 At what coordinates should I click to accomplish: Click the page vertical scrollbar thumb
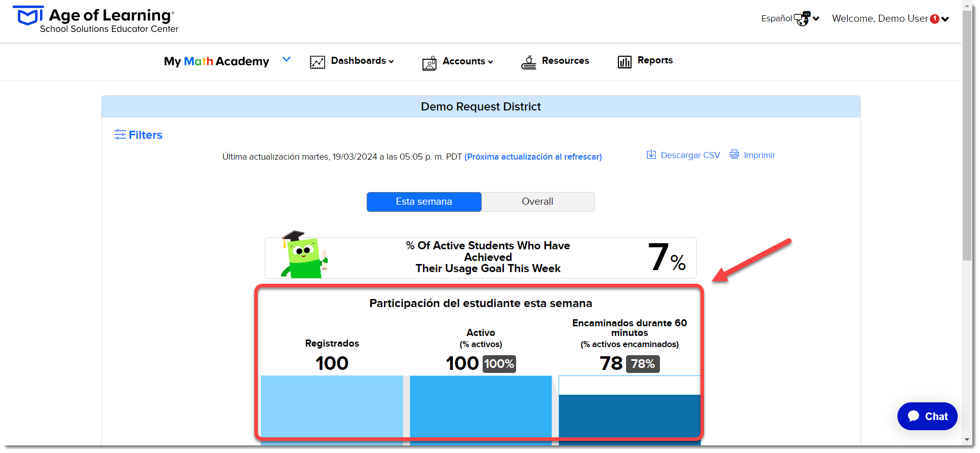967,134
